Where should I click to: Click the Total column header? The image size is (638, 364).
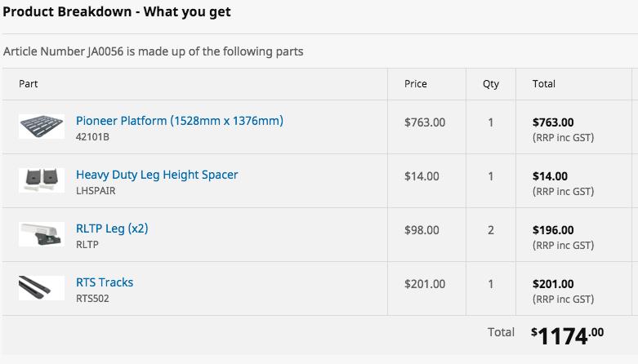pos(544,84)
